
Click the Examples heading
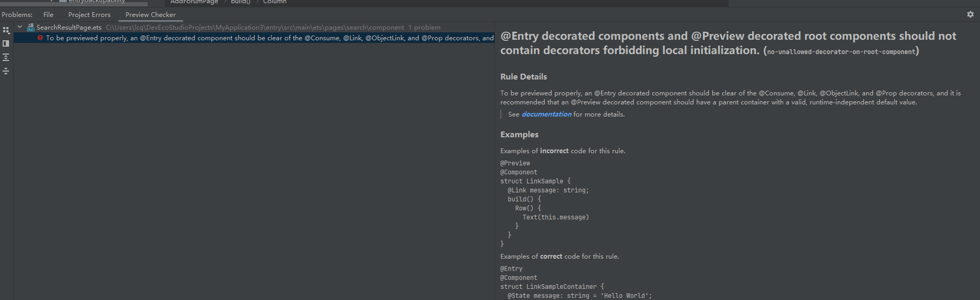point(519,135)
